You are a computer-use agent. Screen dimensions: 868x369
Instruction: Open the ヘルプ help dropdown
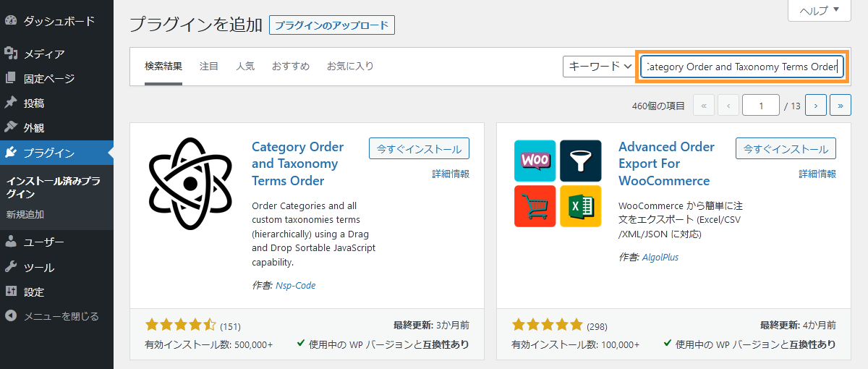pos(819,11)
